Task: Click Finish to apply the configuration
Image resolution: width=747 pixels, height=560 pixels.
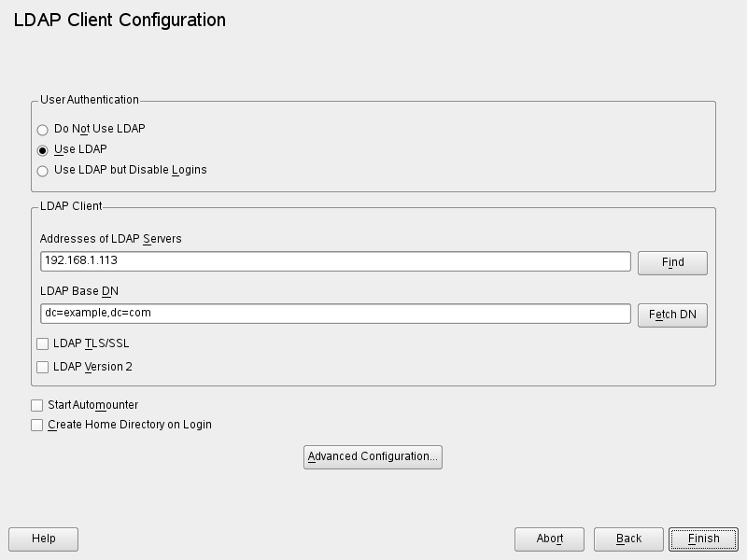Action: pyautogui.click(x=703, y=539)
